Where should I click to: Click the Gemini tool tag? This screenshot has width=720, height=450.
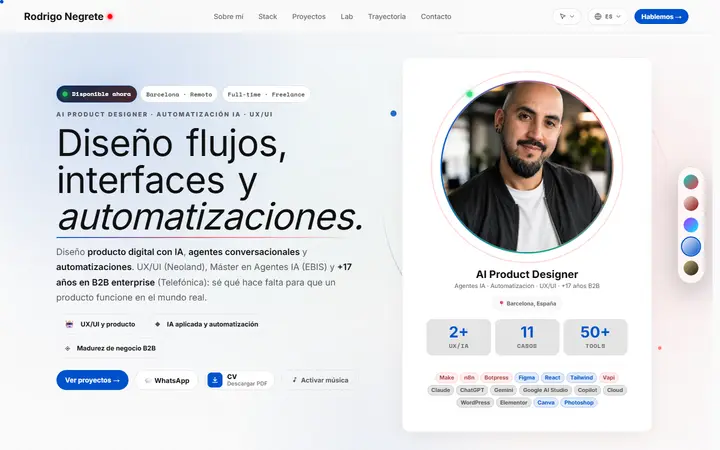(504, 390)
